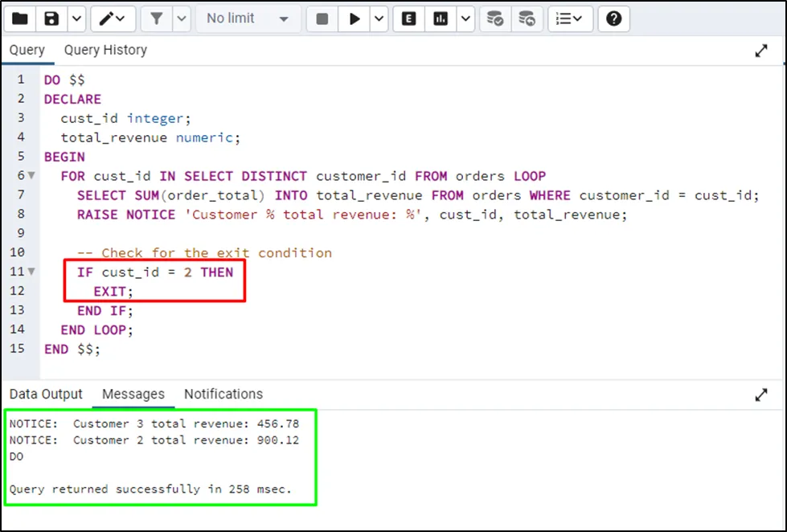
Task: Click the Explain Analyze chart icon
Action: click(x=441, y=18)
